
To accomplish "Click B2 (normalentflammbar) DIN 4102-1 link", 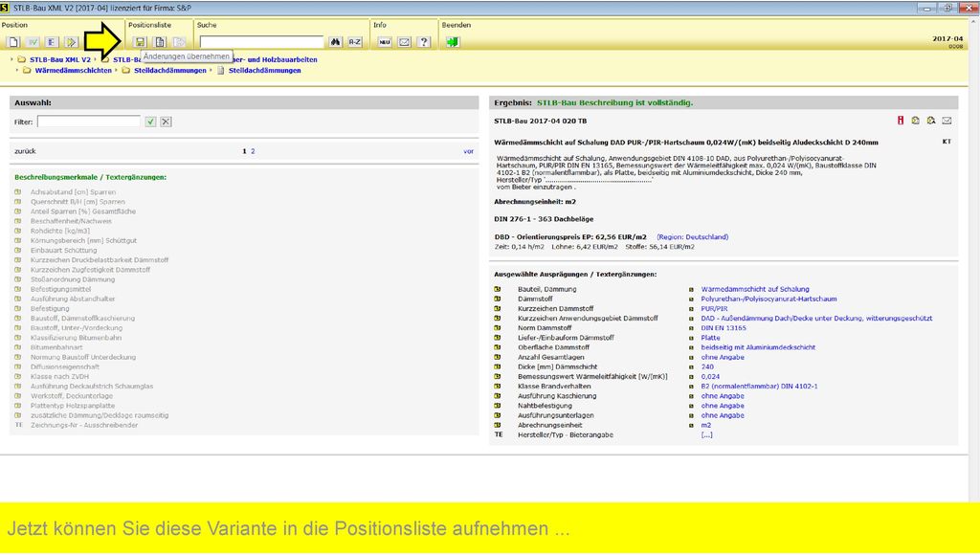I will click(759, 387).
